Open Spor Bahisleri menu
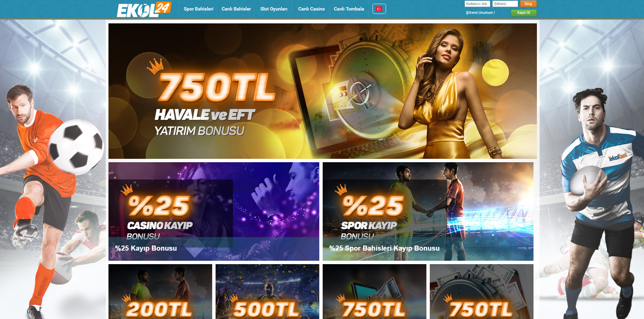 [x=199, y=9]
